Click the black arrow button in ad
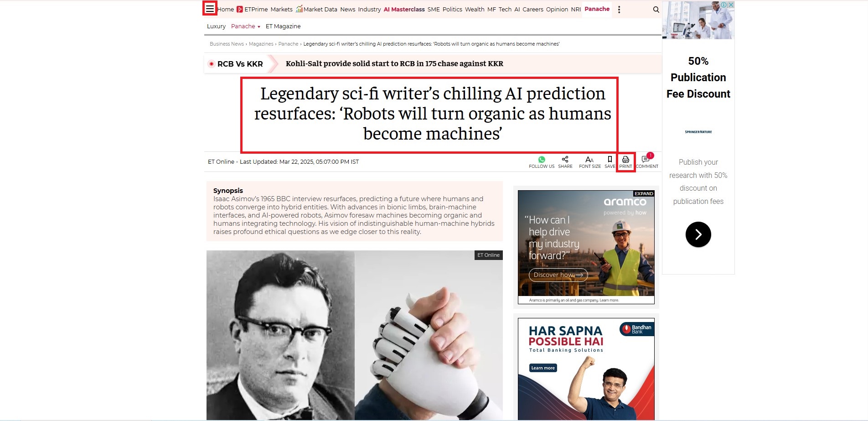868x421 pixels. [x=698, y=234]
